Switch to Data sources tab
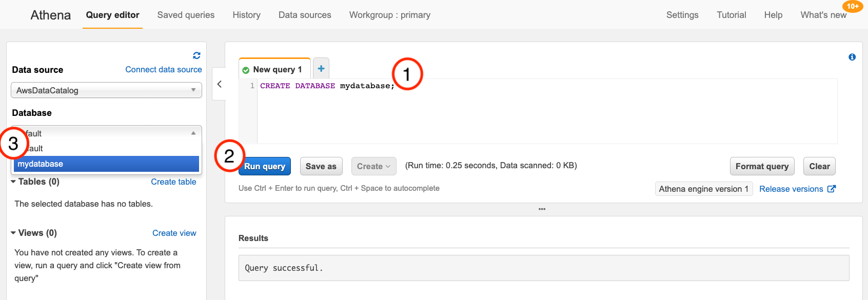 305,15
